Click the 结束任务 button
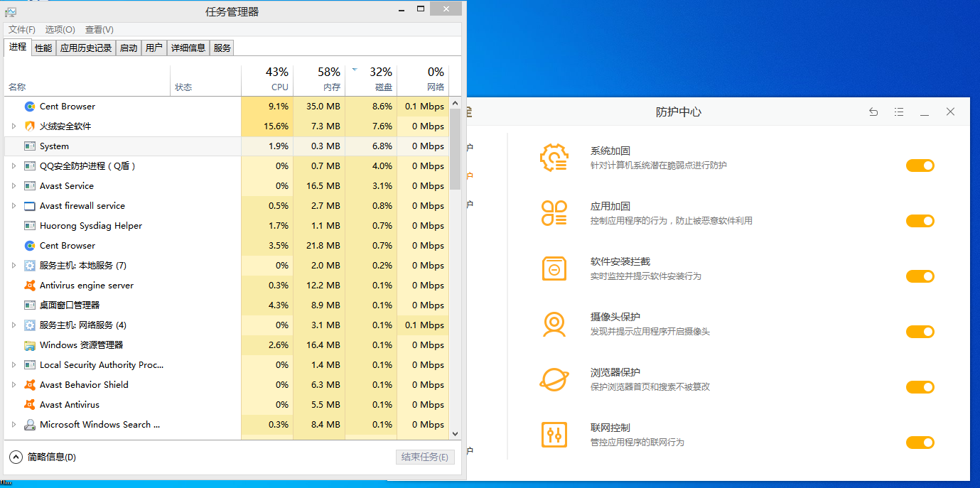 [424, 457]
